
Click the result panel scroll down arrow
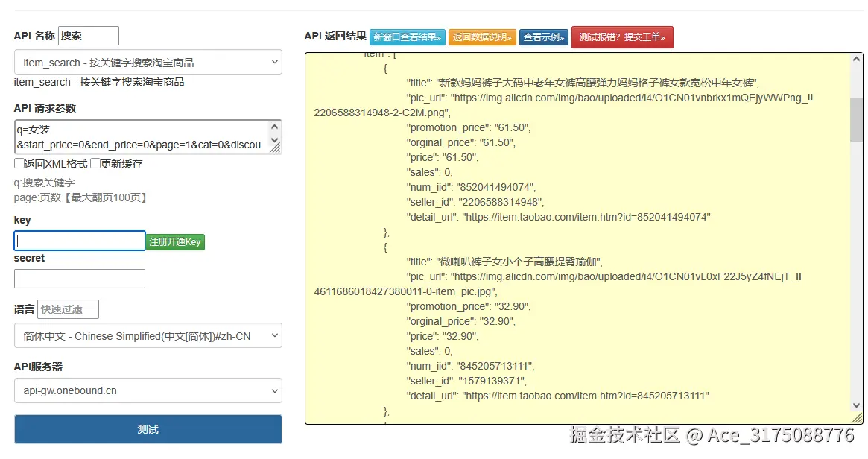point(856,405)
